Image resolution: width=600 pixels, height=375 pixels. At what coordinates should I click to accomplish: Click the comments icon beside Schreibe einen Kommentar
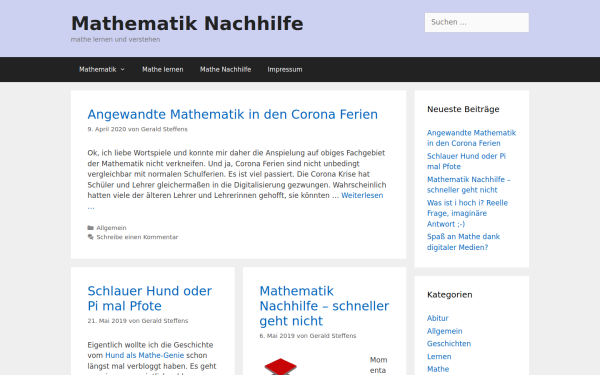click(91, 237)
